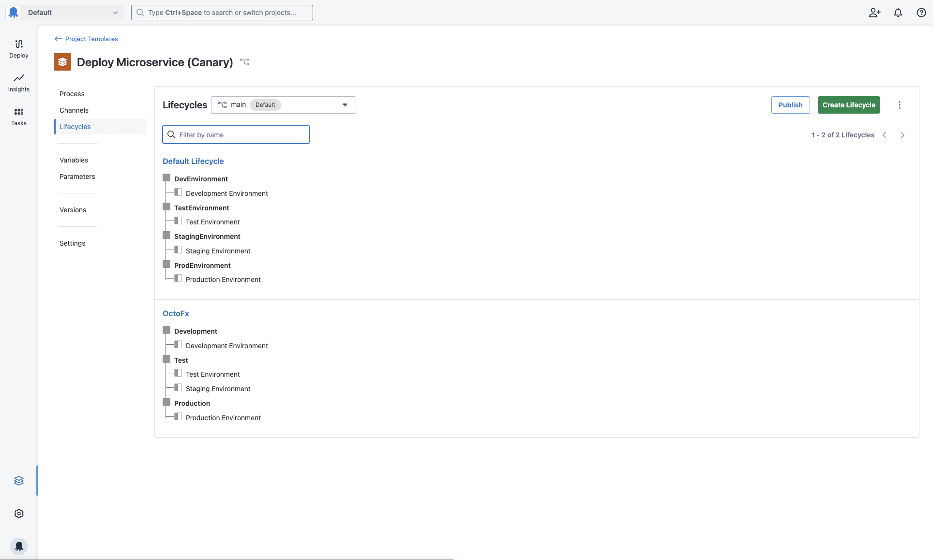The height and width of the screenshot is (560, 933).
Task: Click the OctoFx Development phase icon
Action: click(166, 330)
